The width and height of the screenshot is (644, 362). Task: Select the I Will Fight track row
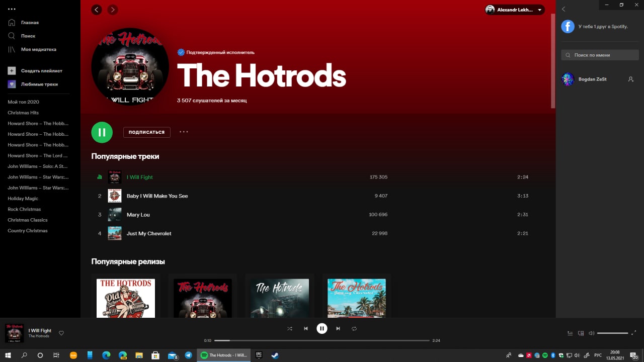coord(313,177)
